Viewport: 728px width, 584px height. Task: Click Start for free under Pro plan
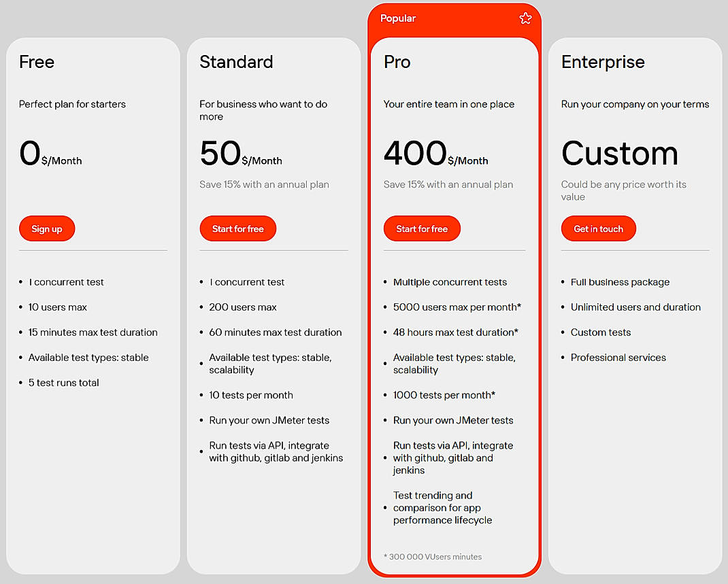(422, 228)
